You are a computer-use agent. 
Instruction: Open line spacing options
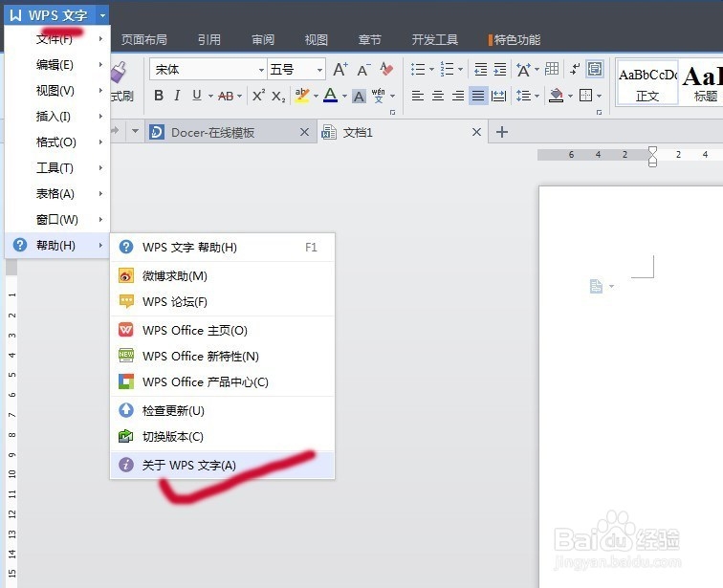pyautogui.click(x=523, y=96)
